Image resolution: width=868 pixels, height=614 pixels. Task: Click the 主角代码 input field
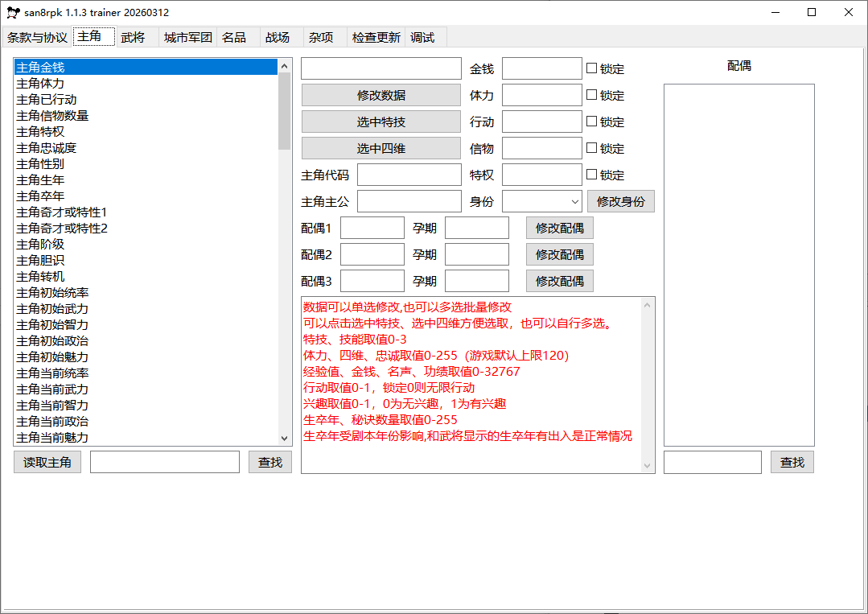tap(409, 175)
